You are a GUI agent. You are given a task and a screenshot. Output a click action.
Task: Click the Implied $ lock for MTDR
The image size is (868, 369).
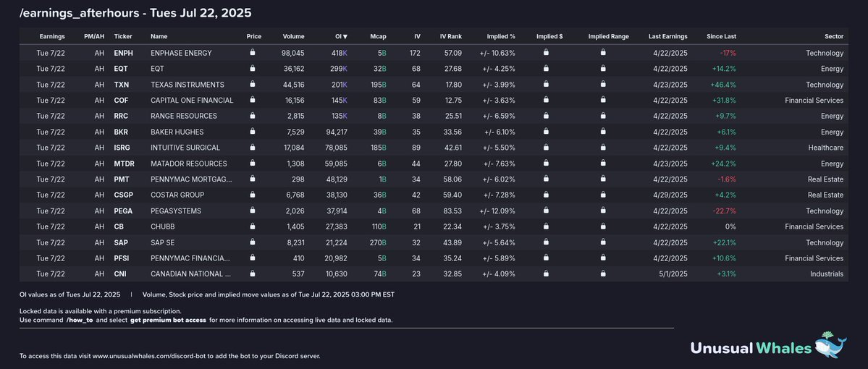tap(546, 164)
